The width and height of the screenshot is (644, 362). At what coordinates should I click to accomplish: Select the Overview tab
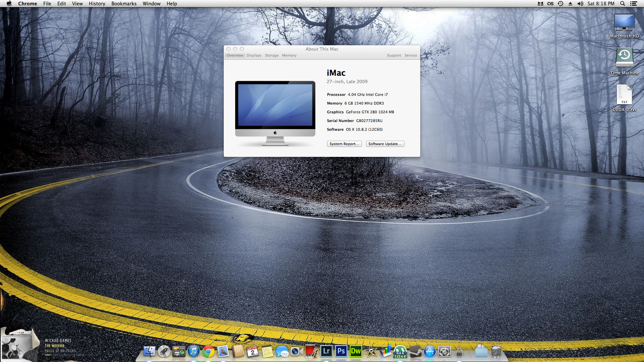235,55
